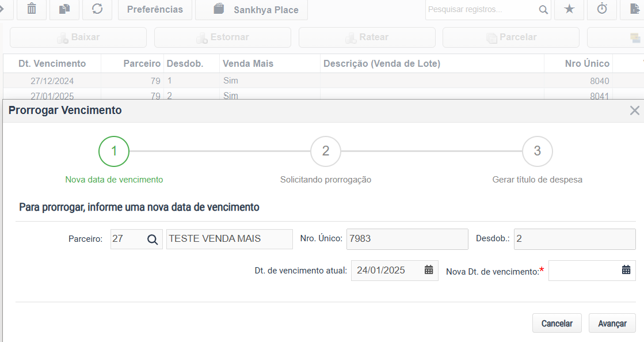Click the magnifier icon in search box

click(543, 9)
